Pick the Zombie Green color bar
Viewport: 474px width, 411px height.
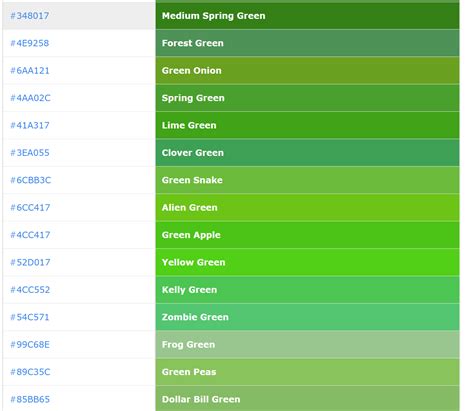coord(307,317)
